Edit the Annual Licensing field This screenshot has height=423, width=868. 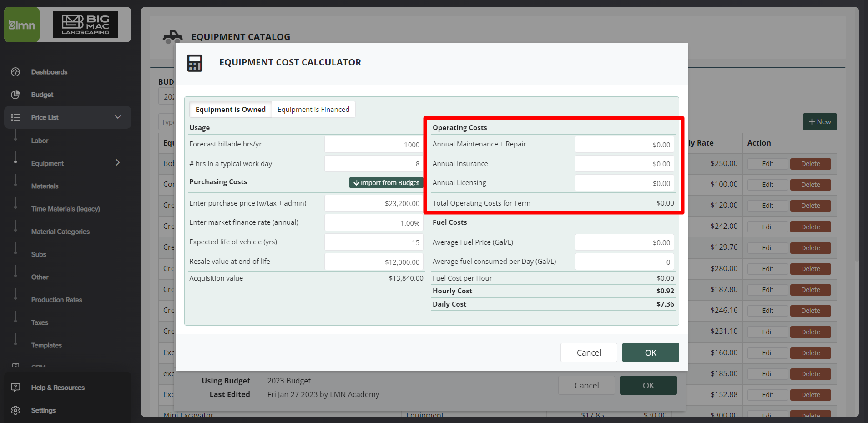tap(625, 183)
